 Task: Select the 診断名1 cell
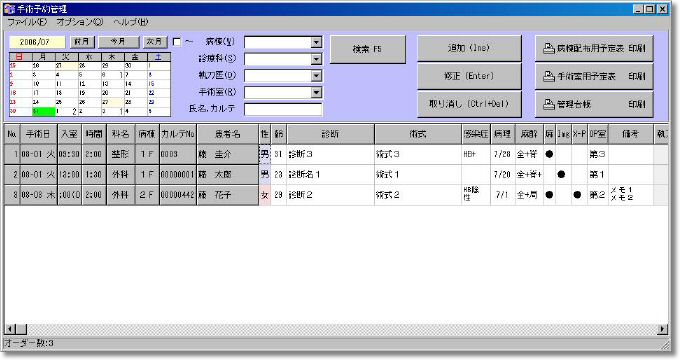(330, 174)
